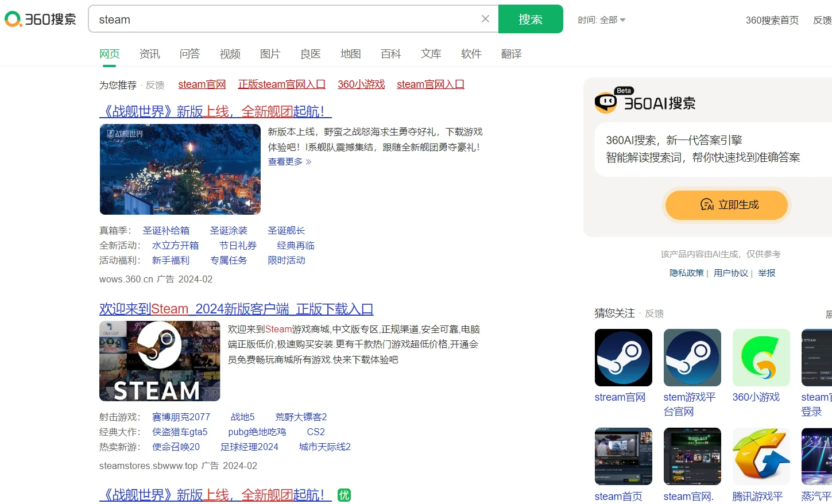The height and width of the screenshot is (504, 832).
Task: Switch to the 良医 tab
Action: click(311, 54)
